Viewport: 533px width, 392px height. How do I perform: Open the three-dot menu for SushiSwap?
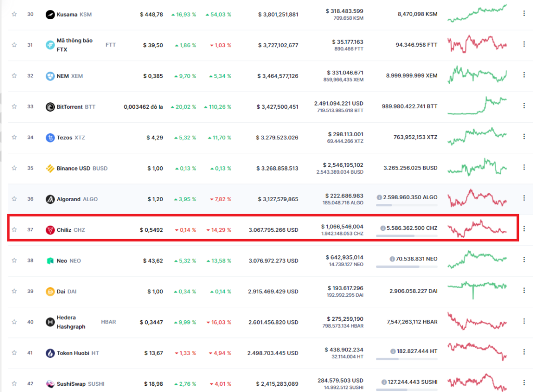pos(524,383)
